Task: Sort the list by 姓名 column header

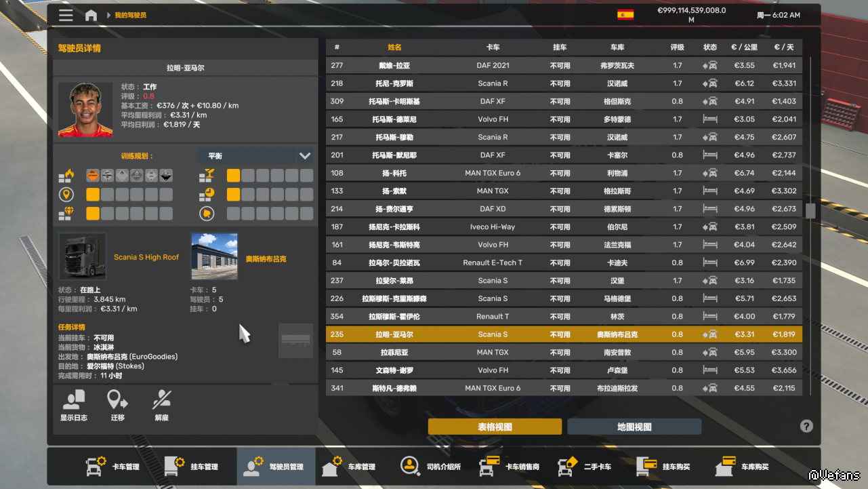Action: point(394,47)
